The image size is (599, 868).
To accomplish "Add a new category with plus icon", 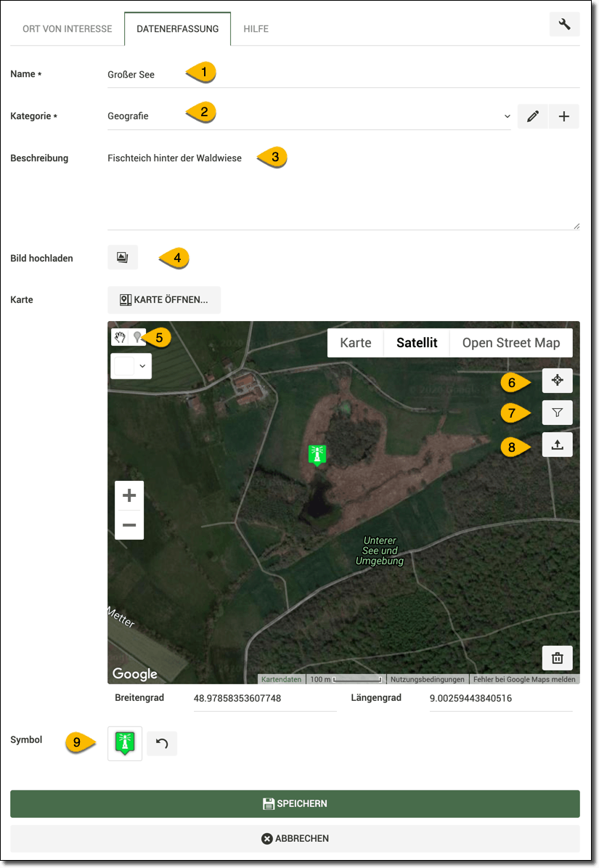I will pos(564,116).
